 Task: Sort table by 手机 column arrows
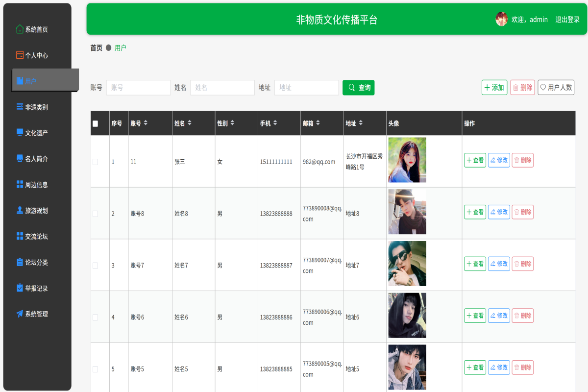[x=275, y=123]
